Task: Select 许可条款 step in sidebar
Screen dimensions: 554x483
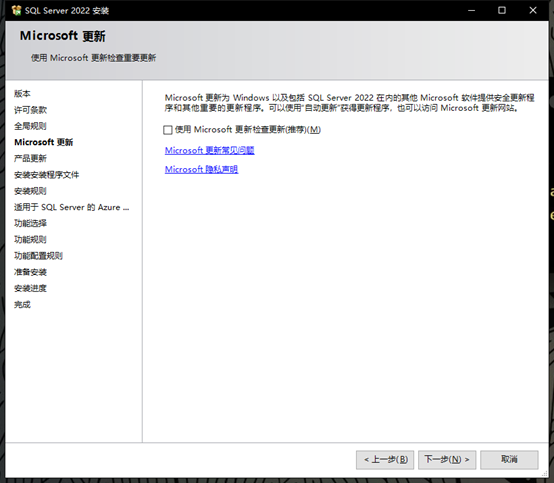Action: click(x=30, y=110)
